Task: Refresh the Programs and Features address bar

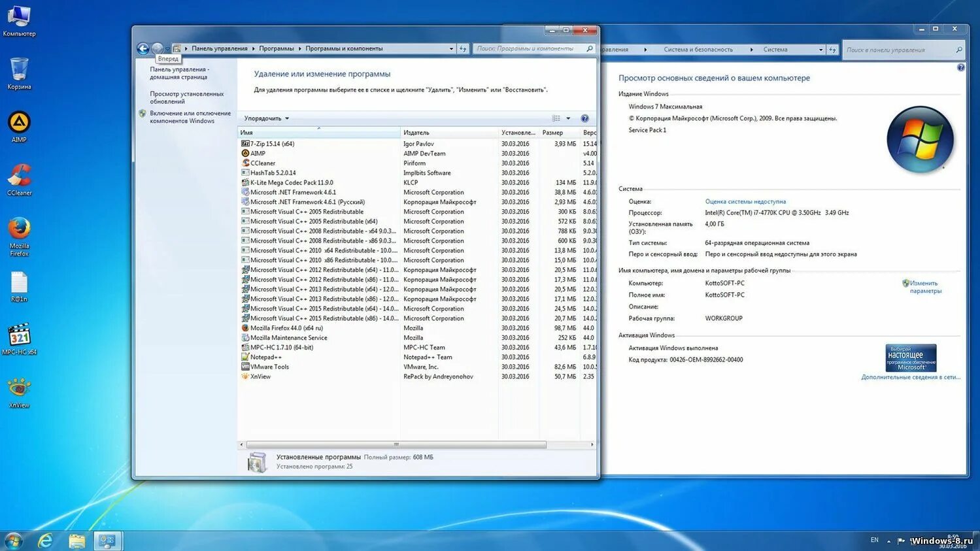Action: (x=463, y=48)
